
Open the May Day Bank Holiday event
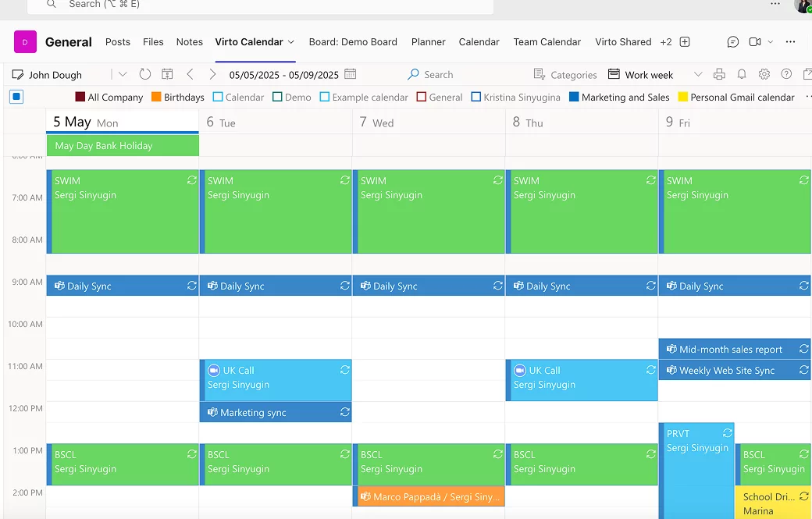coord(123,145)
